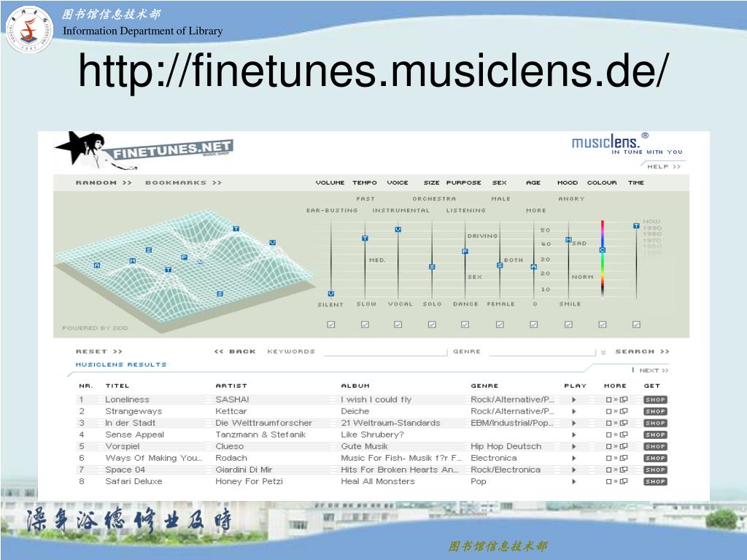Go BACK to previous results
Screen dimensions: 747x560
click(236, 351)
